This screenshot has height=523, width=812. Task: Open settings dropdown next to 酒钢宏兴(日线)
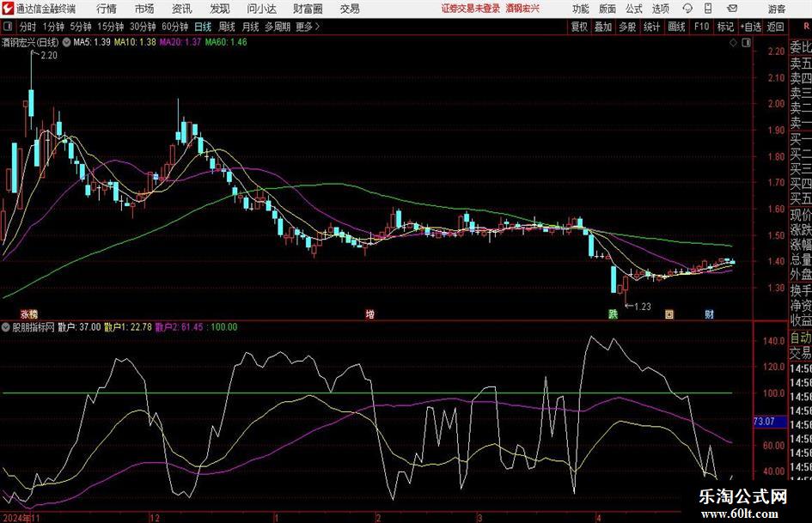point(66,42)
